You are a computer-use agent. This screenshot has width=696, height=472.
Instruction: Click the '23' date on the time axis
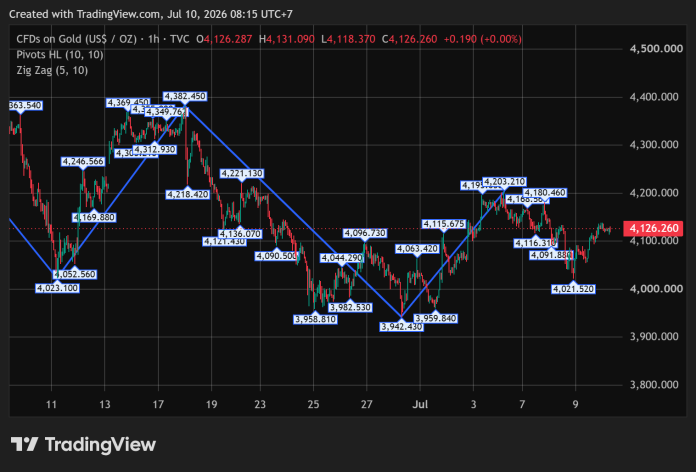tap(260, 405)
